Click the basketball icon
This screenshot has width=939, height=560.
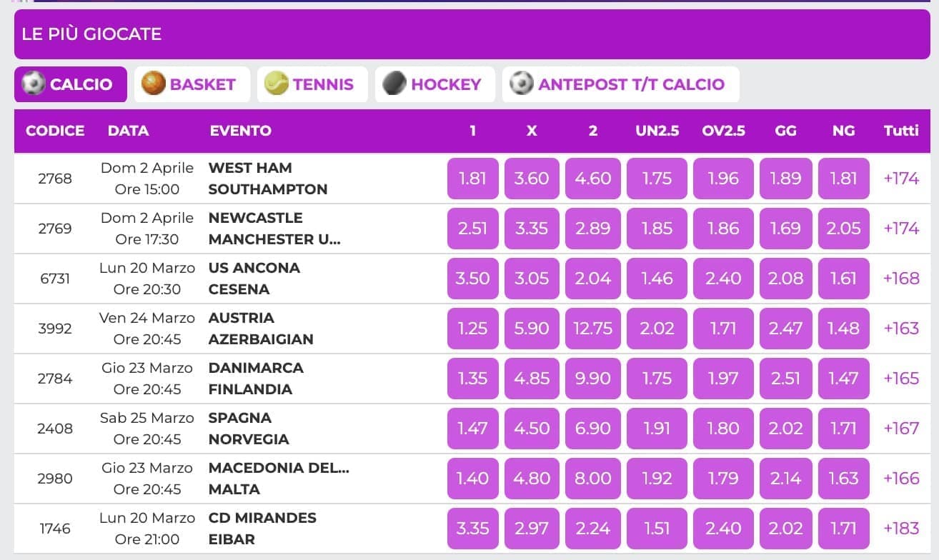[x=153, y=84]
